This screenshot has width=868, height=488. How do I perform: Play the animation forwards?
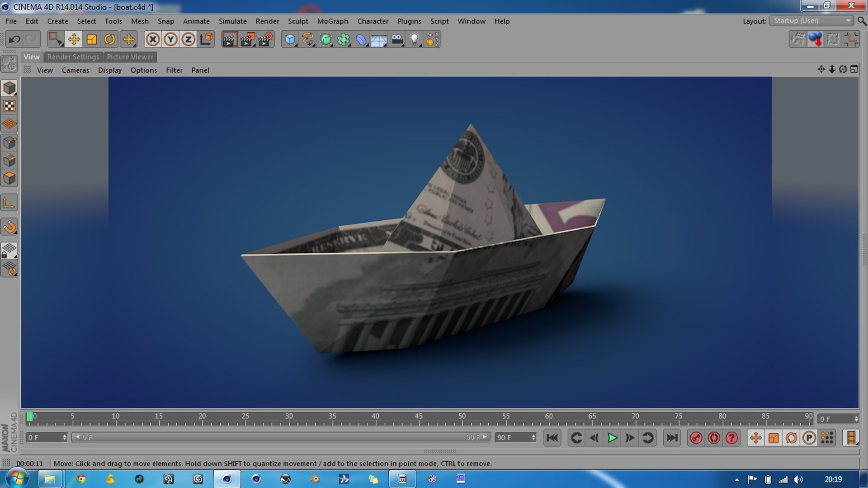(x=612, y=438)
